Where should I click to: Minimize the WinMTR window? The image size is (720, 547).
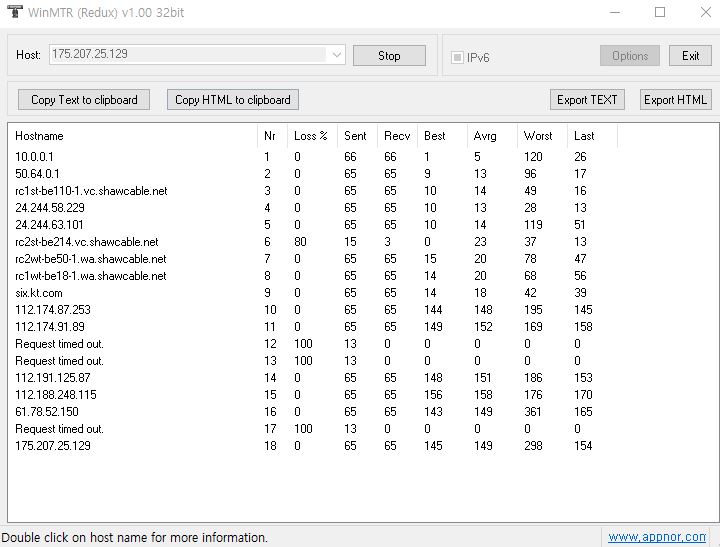click(x=614, y=13)
